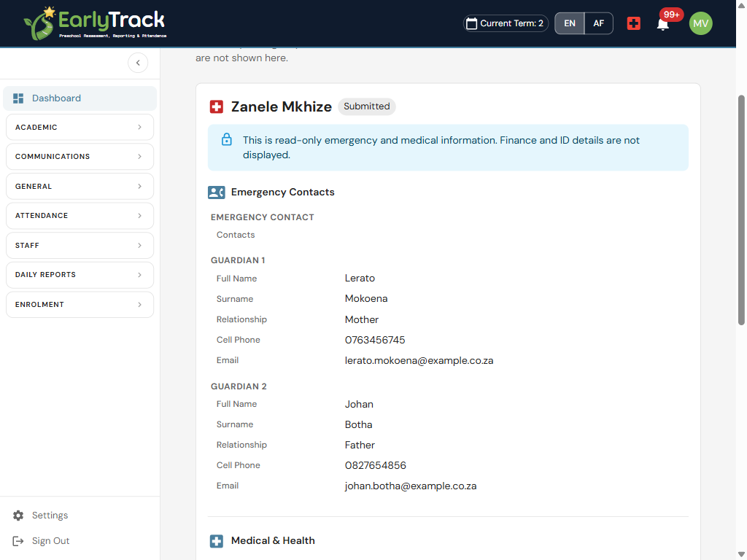This screenshot has height=560, width=747.
Task: Click the 99+ notification count badge
Action: pos(671,15)
